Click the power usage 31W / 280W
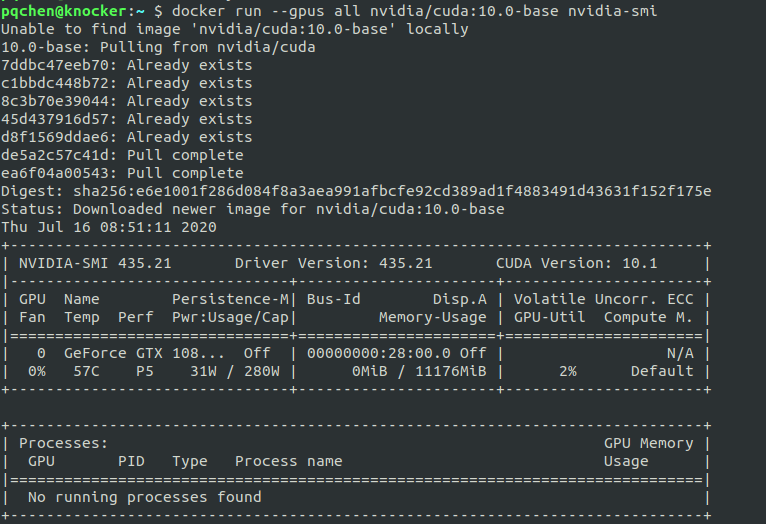The width and height of the screenshot is (766, 524). [x=235, y=371]
